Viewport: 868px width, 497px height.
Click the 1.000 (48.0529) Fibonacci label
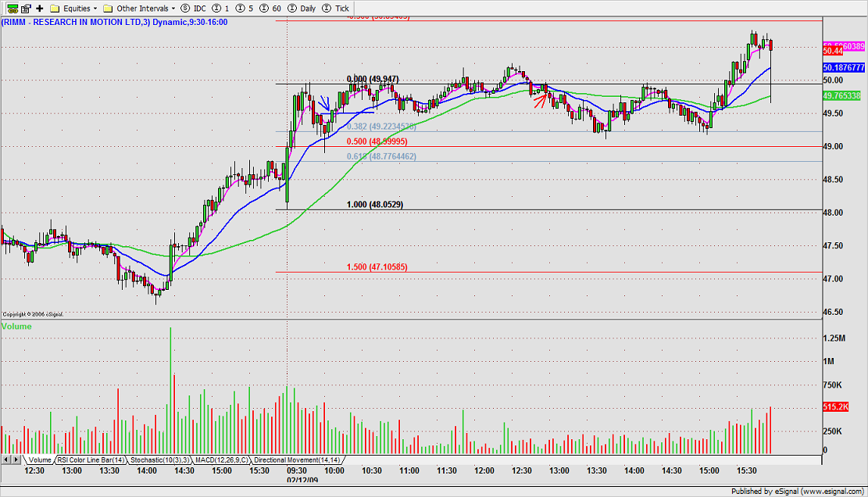(x=375, y=204)
